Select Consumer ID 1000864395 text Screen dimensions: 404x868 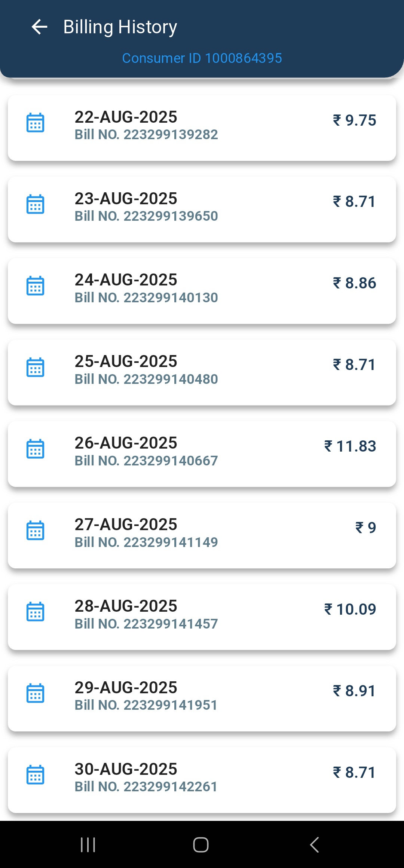(202, 58)
